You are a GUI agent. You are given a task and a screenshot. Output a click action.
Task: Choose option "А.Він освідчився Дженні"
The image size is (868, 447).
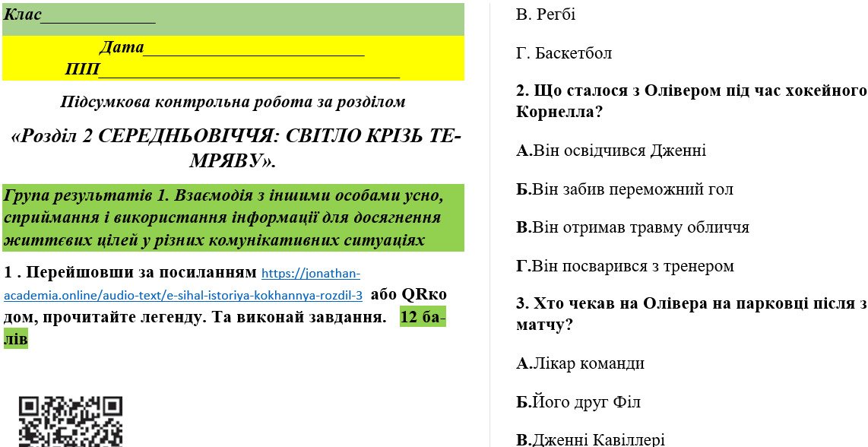(611, 151)
